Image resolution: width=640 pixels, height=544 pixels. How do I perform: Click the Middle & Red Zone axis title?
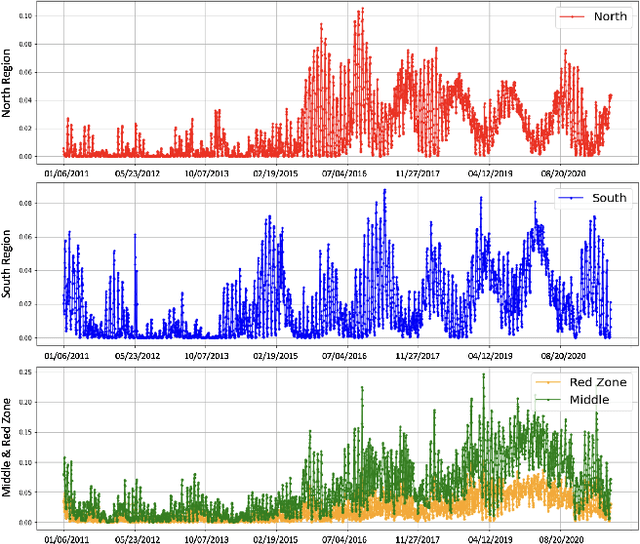[x=8, y=444]
